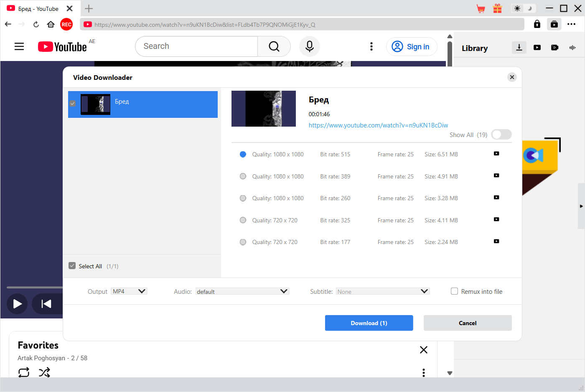Image resolution: width=585 pixels, height=392 pixels.
Task: Click video icon on the 4.91 MB row
Action: pyautogui.click(x=496, y=176)
